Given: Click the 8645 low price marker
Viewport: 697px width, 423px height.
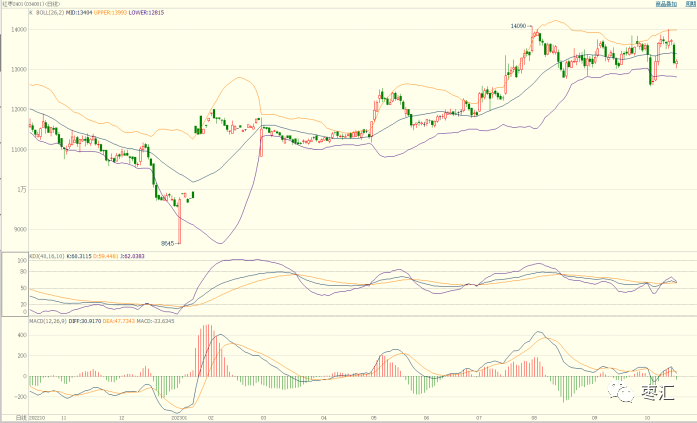Looking at the screenshot, I should pyautogui.click(x=167, y=243).
